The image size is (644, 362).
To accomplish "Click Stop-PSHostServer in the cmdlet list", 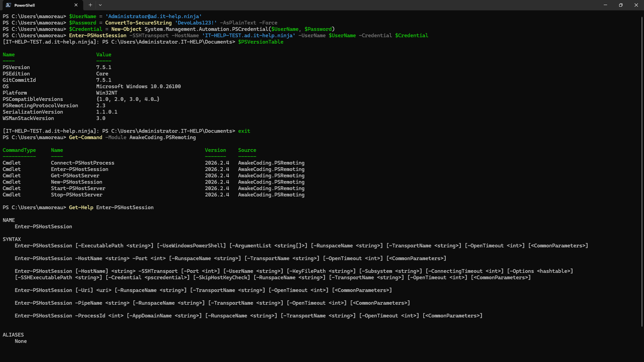I will coord(76,195).
